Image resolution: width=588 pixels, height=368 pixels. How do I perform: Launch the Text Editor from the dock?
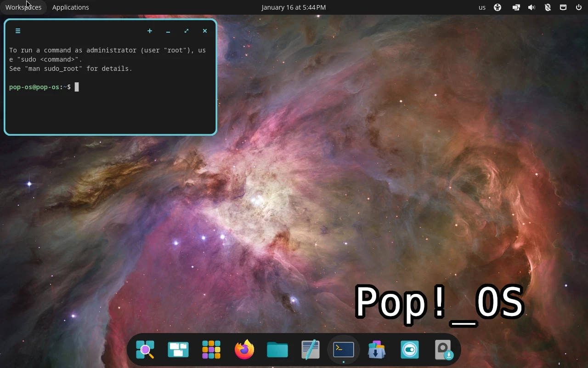coord(311,350)
